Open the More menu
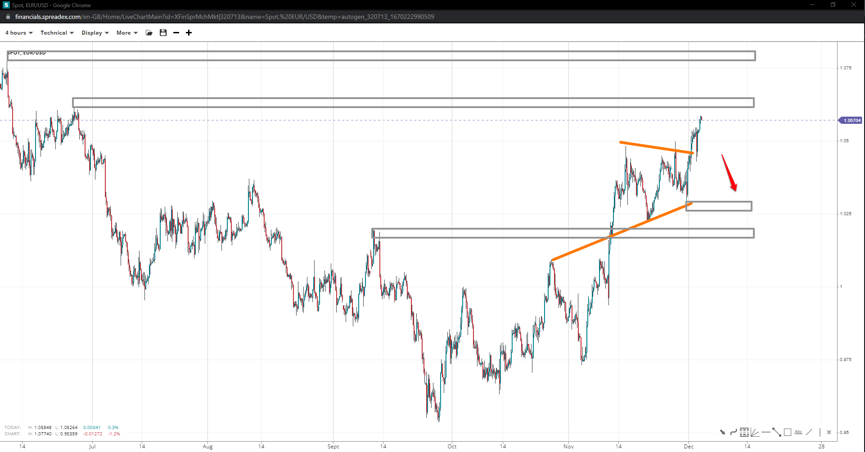 click(126, 33)
